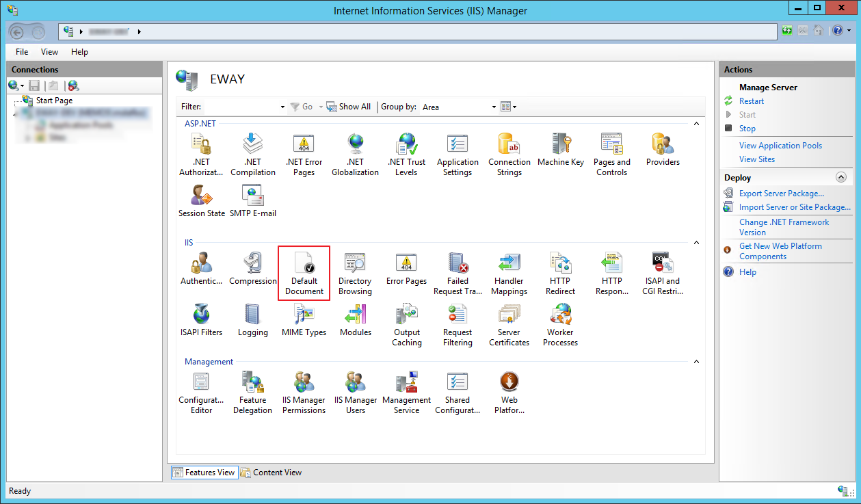Open the SMTP E-mail feature
This screenshot has height=504, width=861.
coord(253,201)
